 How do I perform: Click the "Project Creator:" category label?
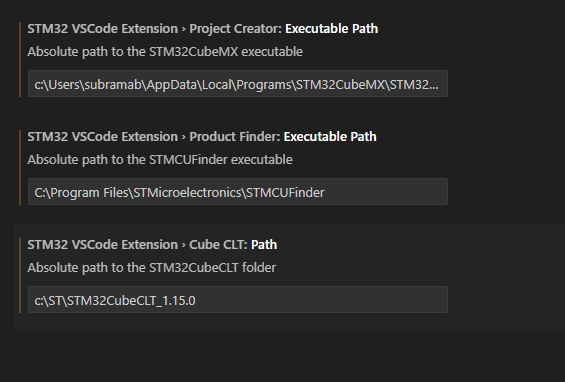point(236,29)
